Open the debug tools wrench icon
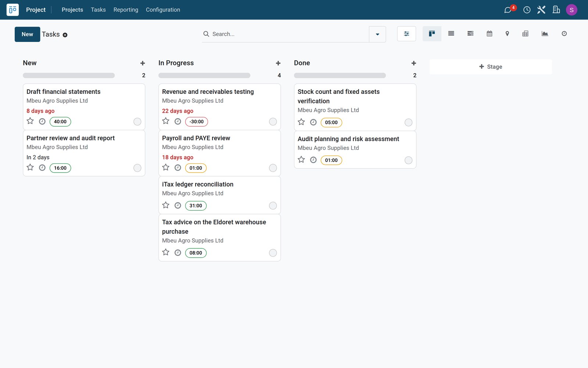588x368 pixels. pos(541,10)
